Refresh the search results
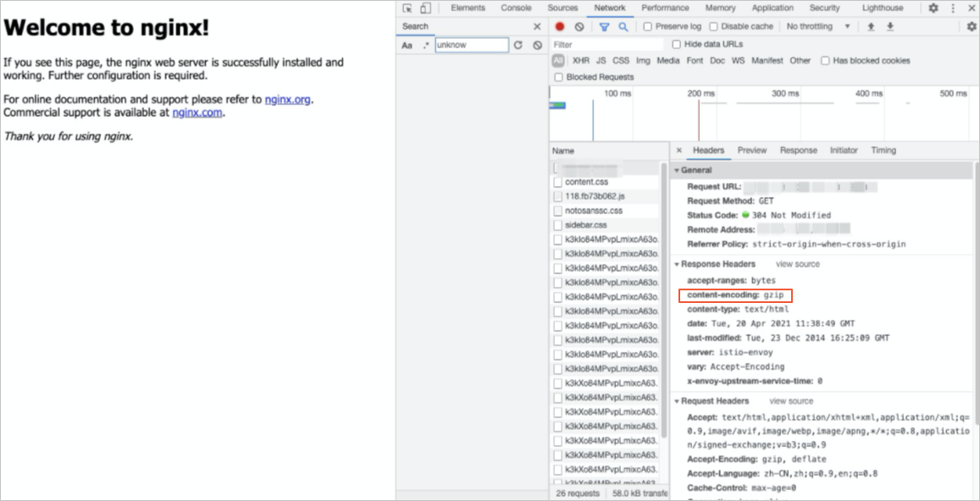Screen dimensions: 980x501 click(518, 45)
